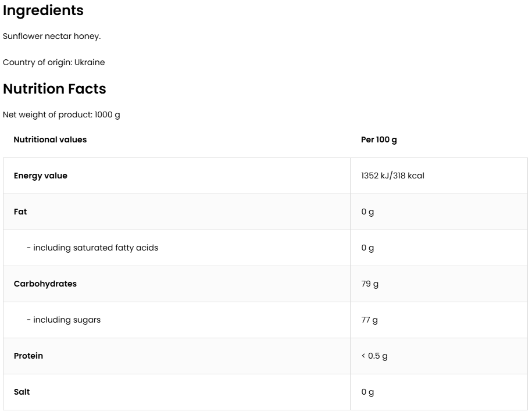Select the net weight 1000 g text
Image resolution: width=532 pixels, height=415 pixels.
62,115
